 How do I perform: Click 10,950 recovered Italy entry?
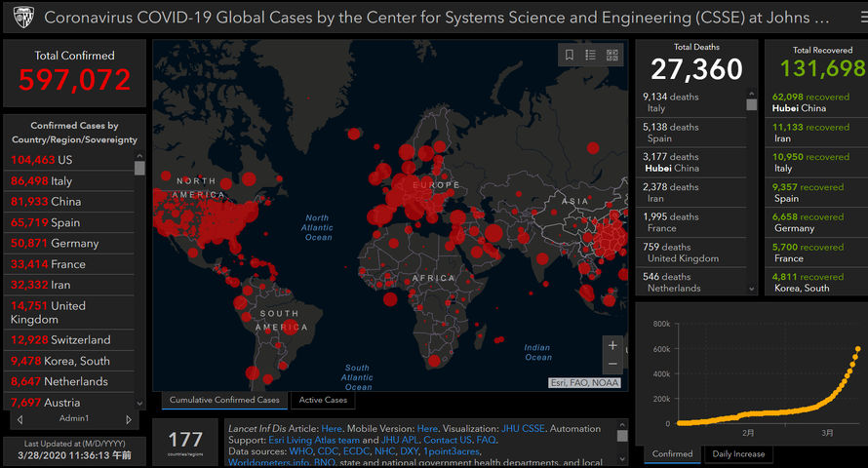[816, 163]
